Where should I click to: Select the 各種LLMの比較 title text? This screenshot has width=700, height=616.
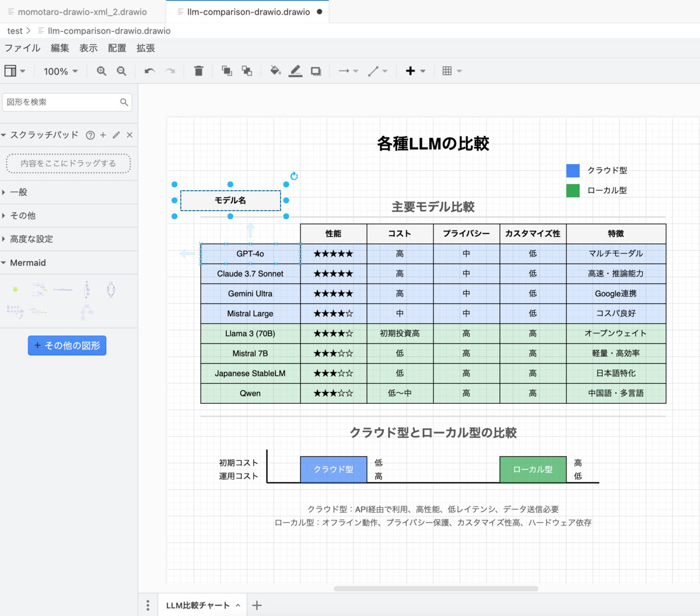[x=433, y=143]
